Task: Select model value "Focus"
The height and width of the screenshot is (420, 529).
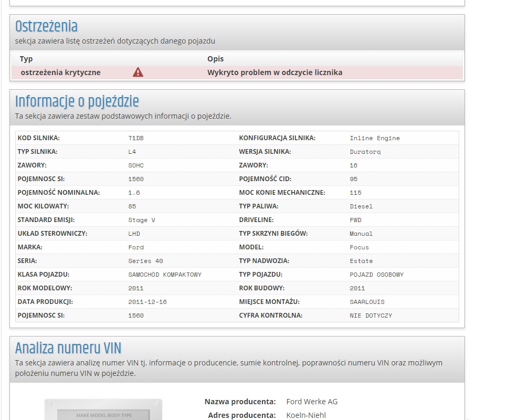Action: 359,247
